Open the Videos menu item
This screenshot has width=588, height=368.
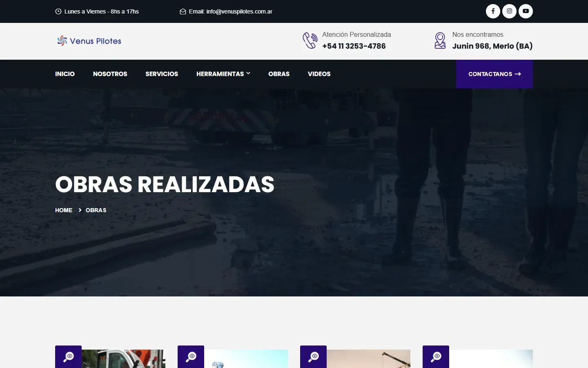coord(319,74)
